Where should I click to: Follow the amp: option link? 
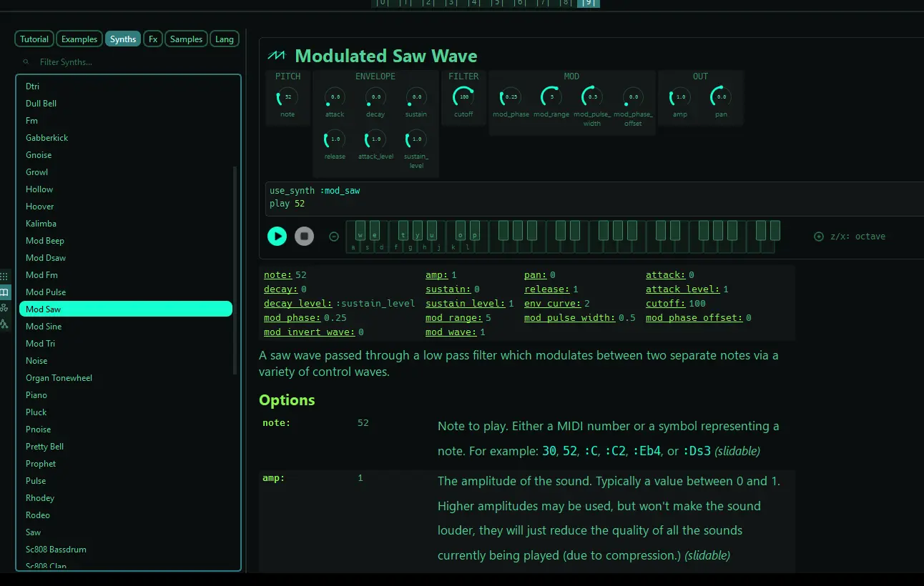click(437, 275)
